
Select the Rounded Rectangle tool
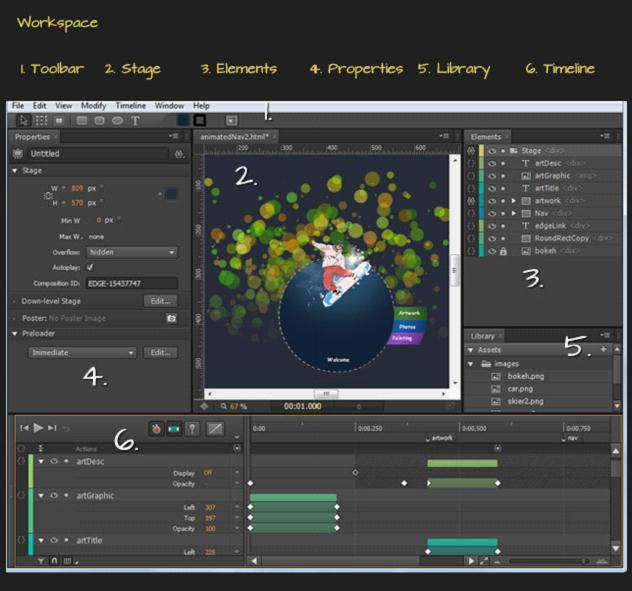99,121
